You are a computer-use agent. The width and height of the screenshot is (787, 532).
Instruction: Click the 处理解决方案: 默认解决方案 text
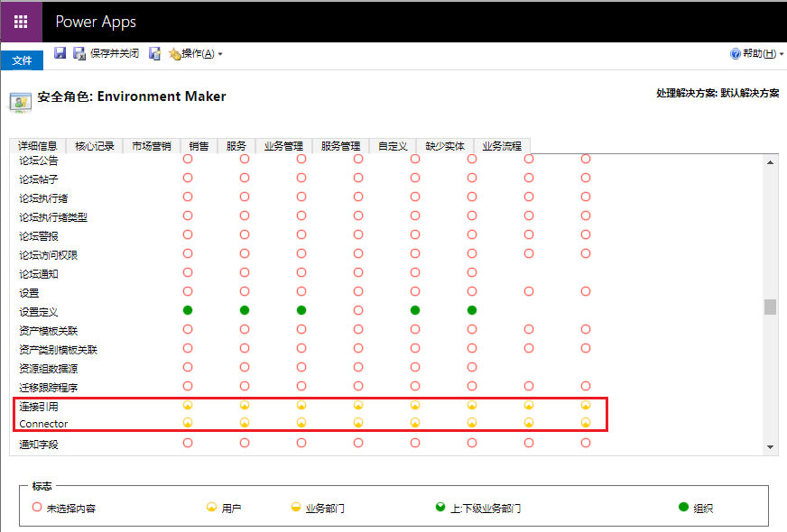click(718, 93)
